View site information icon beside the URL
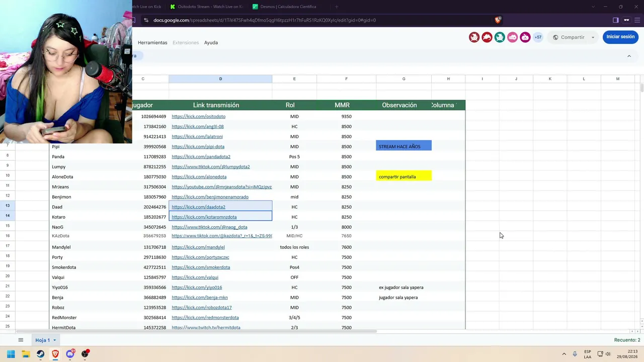Image resolution: width=644 pixels, height=362 pixels. click(146, 20)
